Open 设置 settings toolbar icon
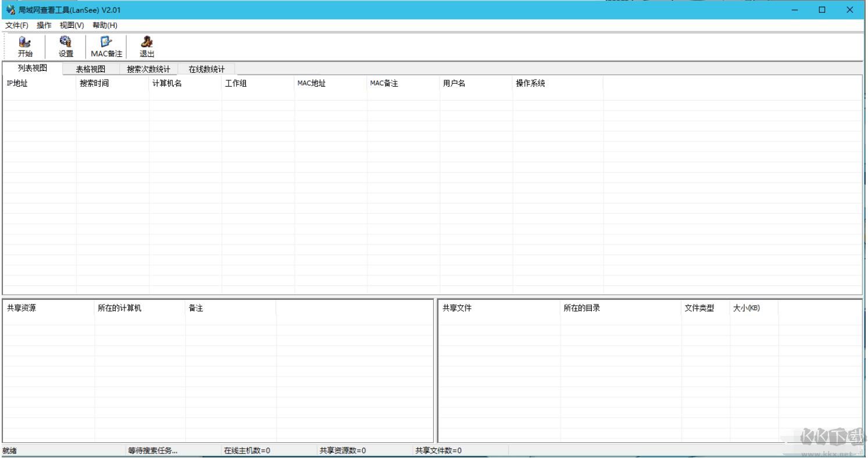Screen dimensions: 868x458 tap(66, 46)
